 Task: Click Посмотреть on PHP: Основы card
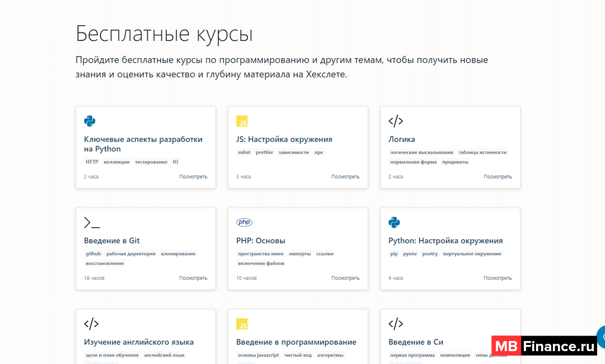345,278
